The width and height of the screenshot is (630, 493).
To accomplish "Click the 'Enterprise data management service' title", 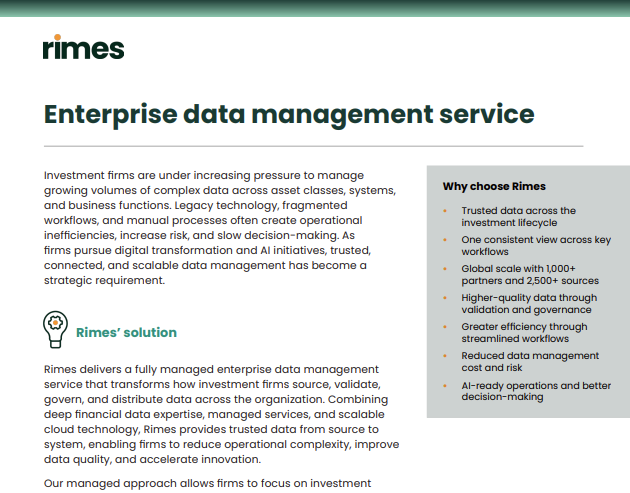I will 289,115.
